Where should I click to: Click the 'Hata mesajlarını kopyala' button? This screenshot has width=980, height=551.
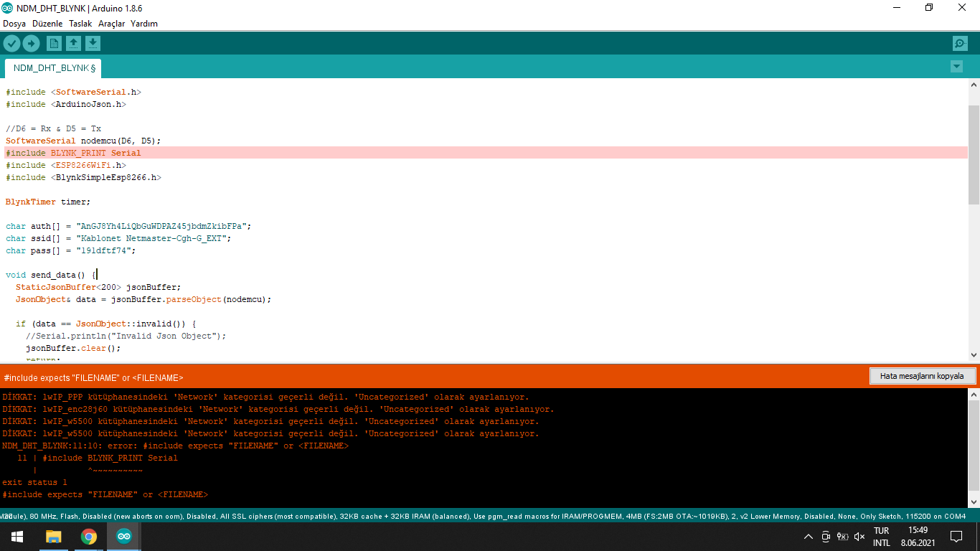(x=922, y=376)
